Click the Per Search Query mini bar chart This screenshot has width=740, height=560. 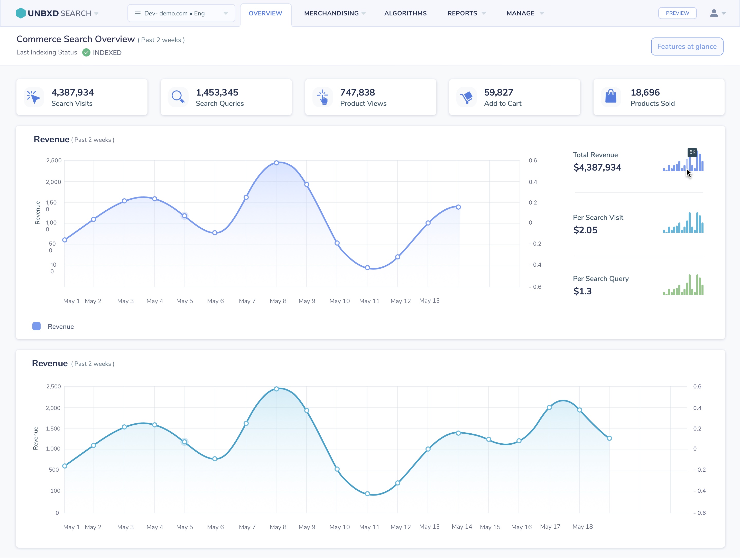(x=683, y=285)
